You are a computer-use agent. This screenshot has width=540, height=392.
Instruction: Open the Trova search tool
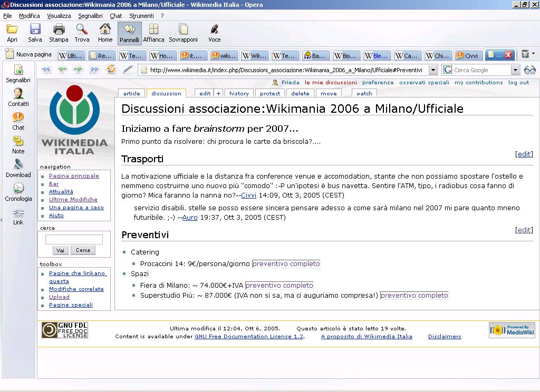coord(82,30)
